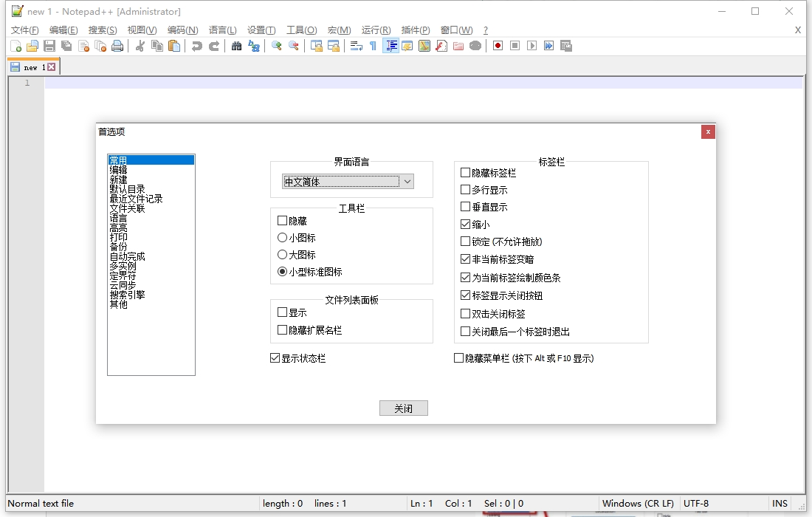
Task: Redo action in toolbar
Action: (x=214, y=46)
